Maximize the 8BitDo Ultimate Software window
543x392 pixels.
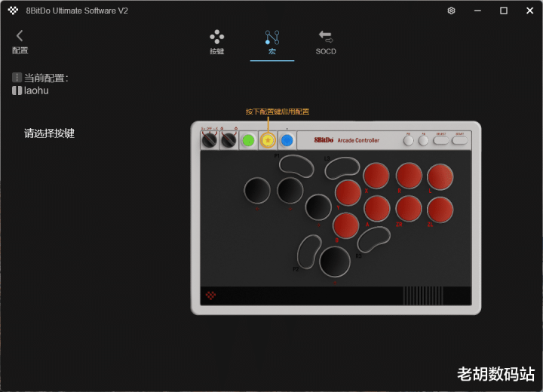[x=504, y=11]
